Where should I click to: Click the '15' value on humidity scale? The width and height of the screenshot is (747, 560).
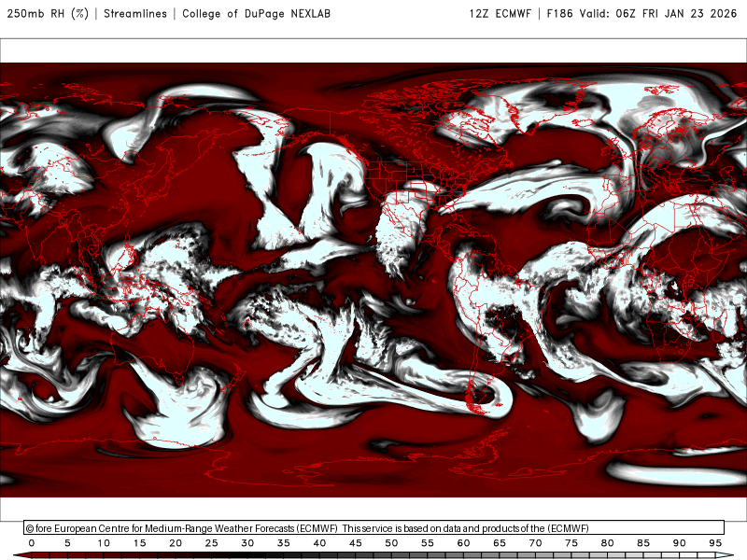coord(139,543)
